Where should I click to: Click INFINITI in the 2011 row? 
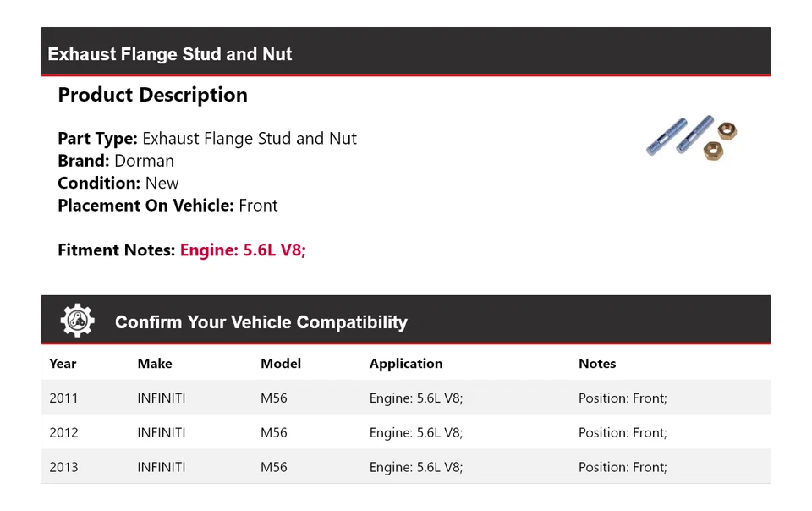[162, 398]
